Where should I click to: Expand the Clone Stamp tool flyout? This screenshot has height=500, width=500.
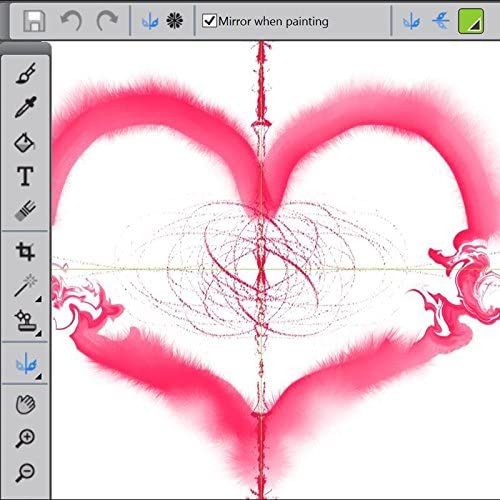tap(39, 333)
